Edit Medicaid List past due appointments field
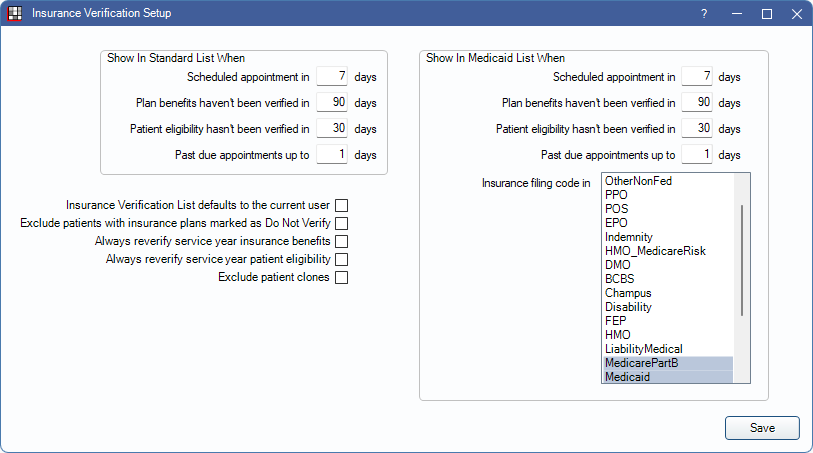 tap(696, 154)
